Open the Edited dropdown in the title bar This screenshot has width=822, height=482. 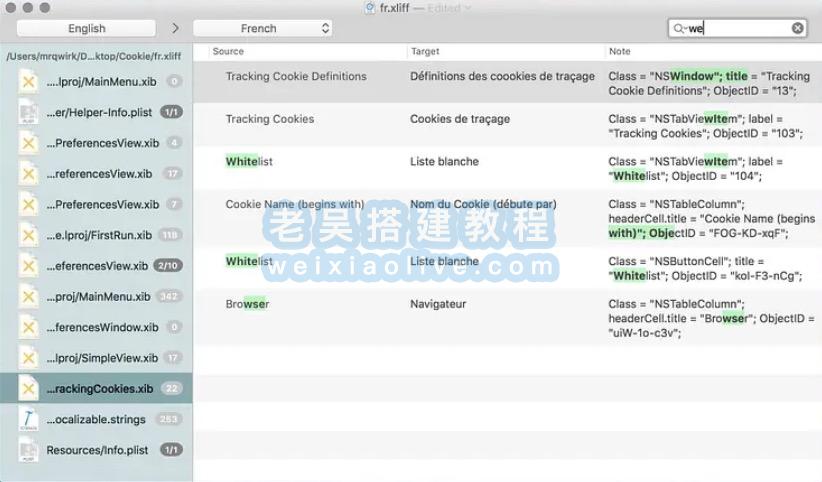pos(449,8)
